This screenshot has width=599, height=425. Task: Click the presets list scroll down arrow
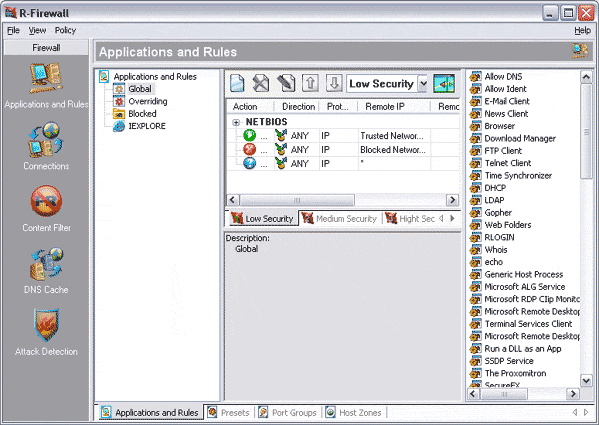[x=586, y=380]
